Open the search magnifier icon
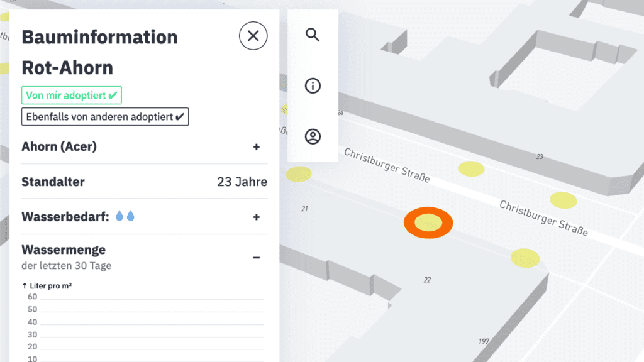Viewport: 644px width, 362px height. 313,35
